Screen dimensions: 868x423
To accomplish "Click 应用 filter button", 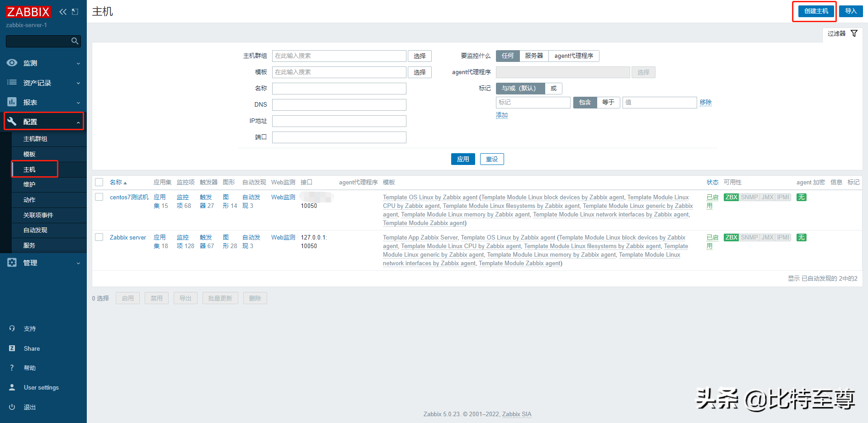I will (x=463, y=159).
